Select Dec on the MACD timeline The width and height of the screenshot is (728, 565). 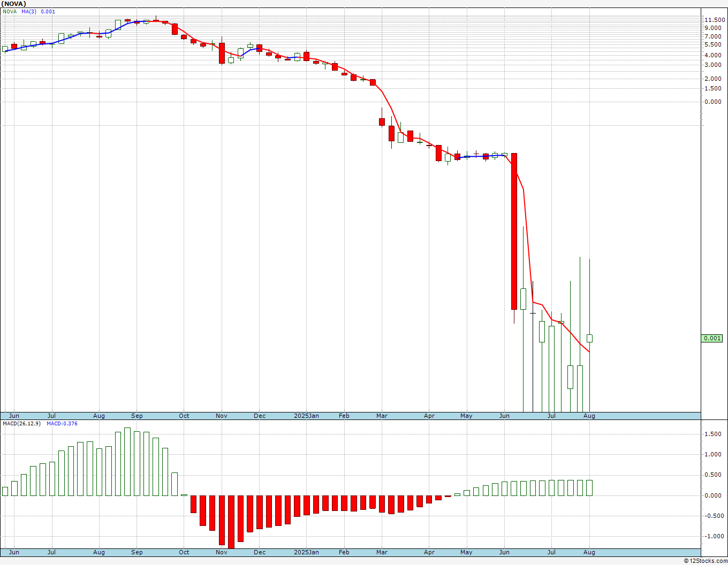point(260,552)
